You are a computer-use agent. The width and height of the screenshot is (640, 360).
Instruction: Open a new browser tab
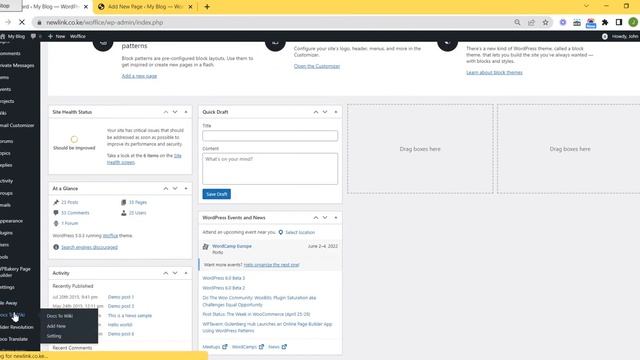207,7
